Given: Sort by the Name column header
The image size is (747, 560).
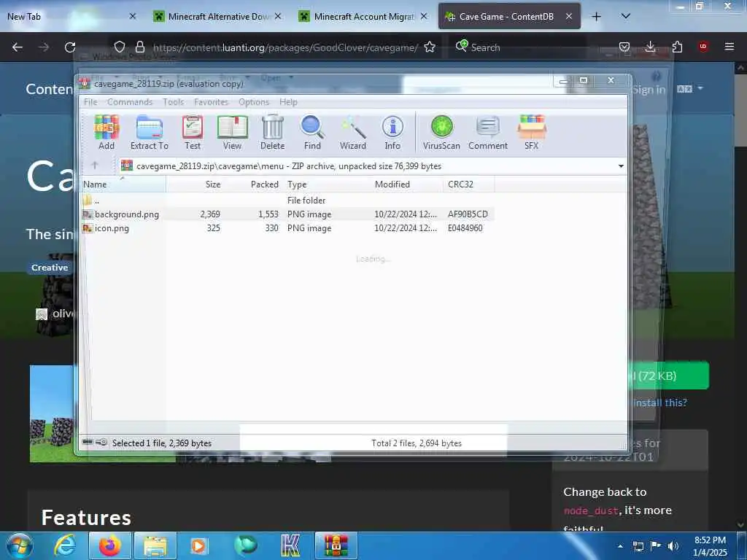Looking at the screenshot, I should pyautogui.click(x=124, y=184).
